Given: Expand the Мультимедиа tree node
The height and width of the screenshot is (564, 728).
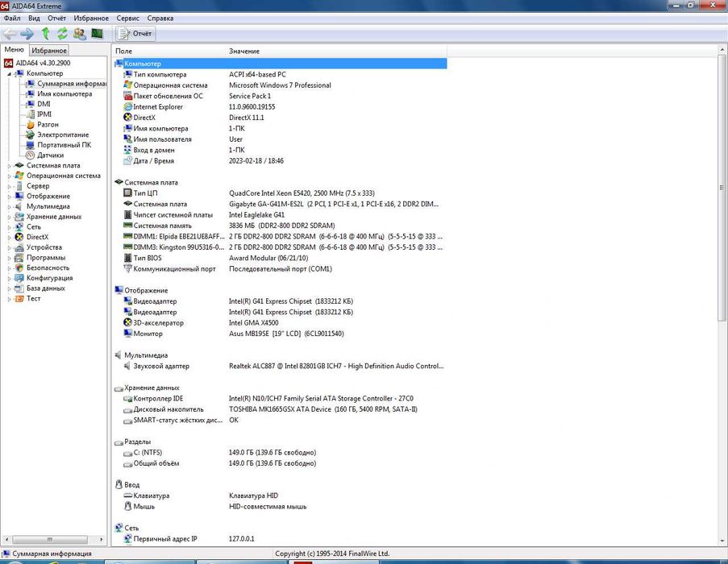Looking at the screenshot, I should coord(9,206).
